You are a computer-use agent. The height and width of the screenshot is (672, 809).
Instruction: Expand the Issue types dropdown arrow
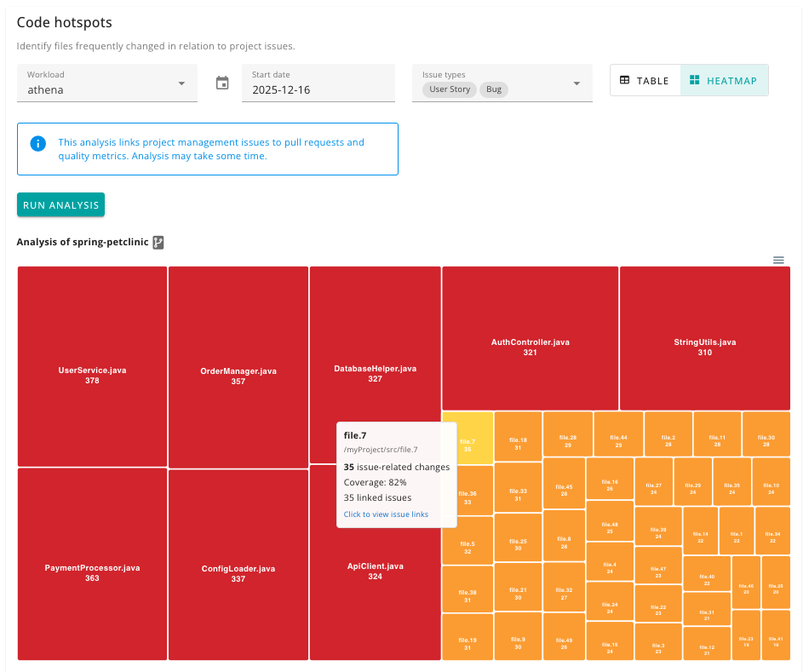coord(578,83)
